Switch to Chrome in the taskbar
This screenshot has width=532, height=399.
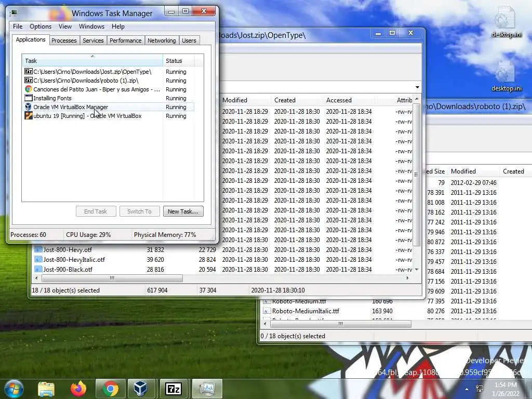click(x=111, y=389)
